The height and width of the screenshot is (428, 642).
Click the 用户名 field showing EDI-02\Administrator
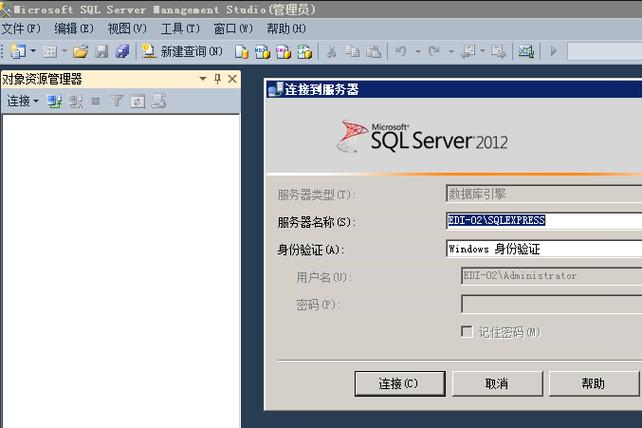[x=551, y=276]
